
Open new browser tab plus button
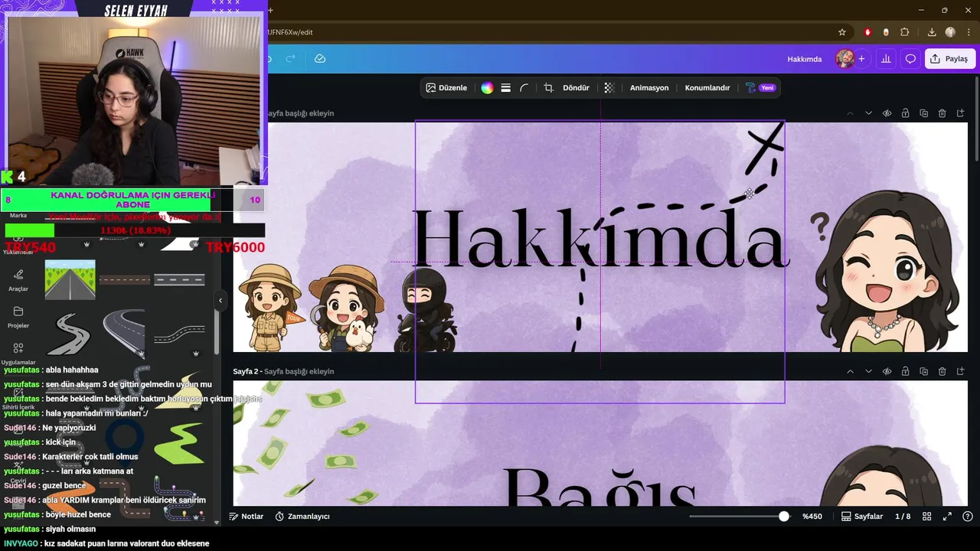[x=270, y=10]
